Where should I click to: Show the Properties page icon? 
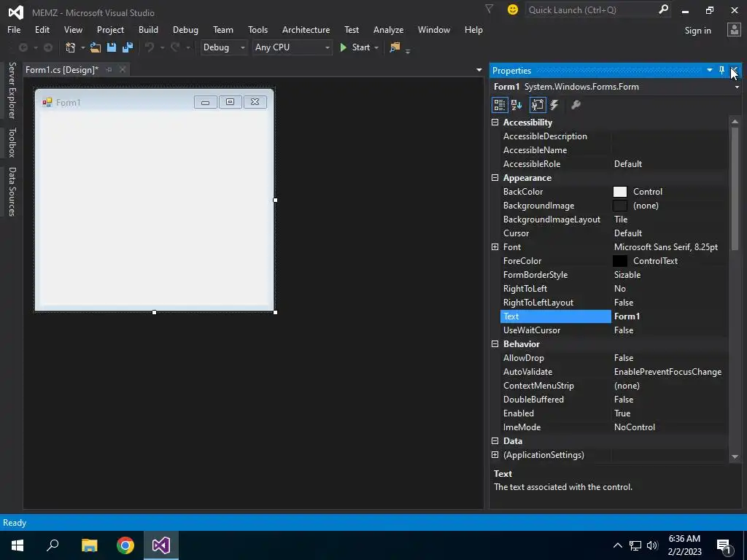tap(538, 105)
